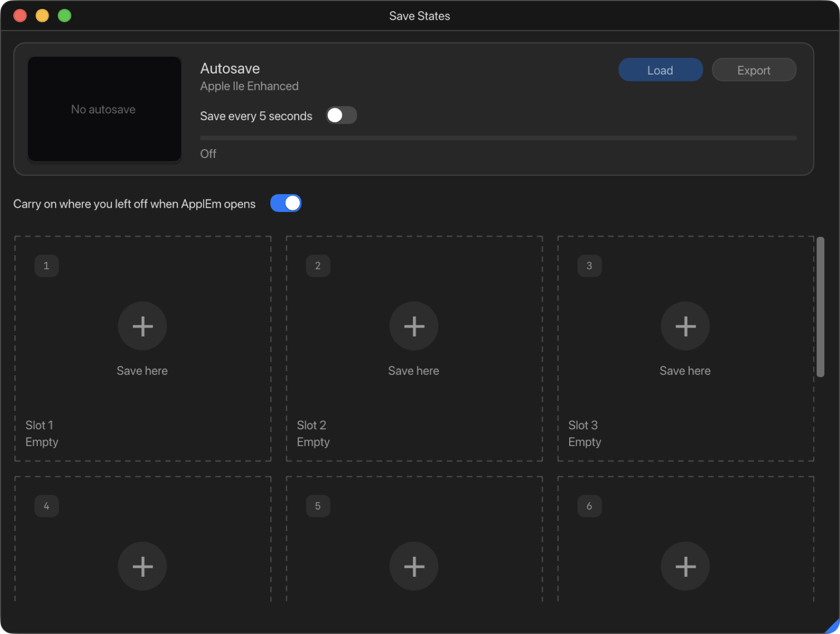
Task: Disable Carry on where you left off toggle
Action: click(286, 203)
